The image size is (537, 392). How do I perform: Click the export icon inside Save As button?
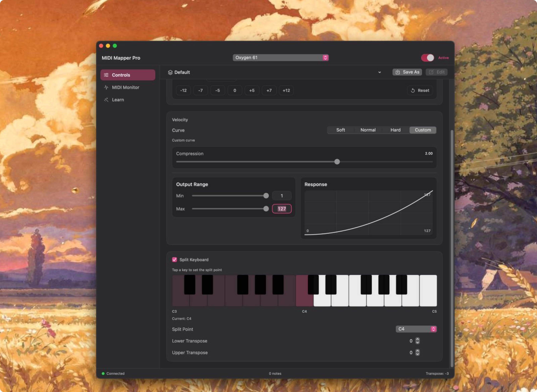click(398, 72)
